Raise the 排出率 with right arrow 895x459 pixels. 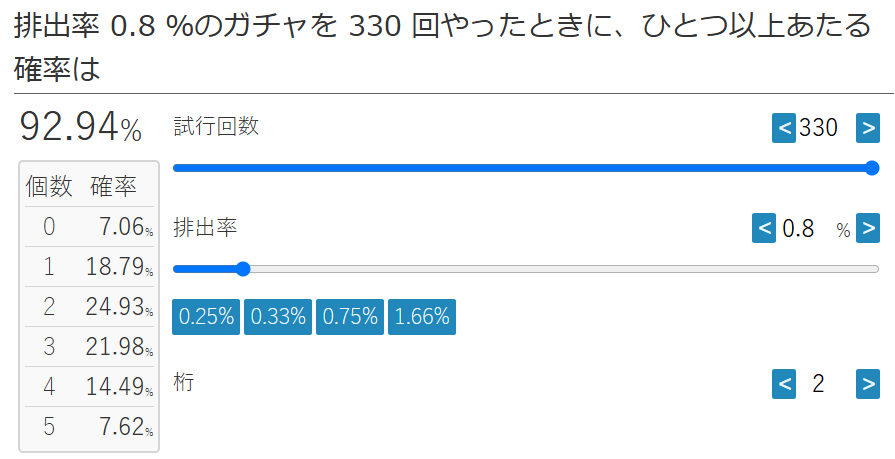pos(868,228)
